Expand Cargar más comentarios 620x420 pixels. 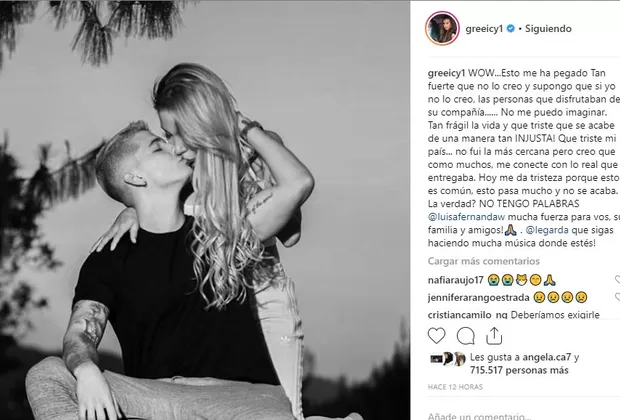tap(484, 261)
